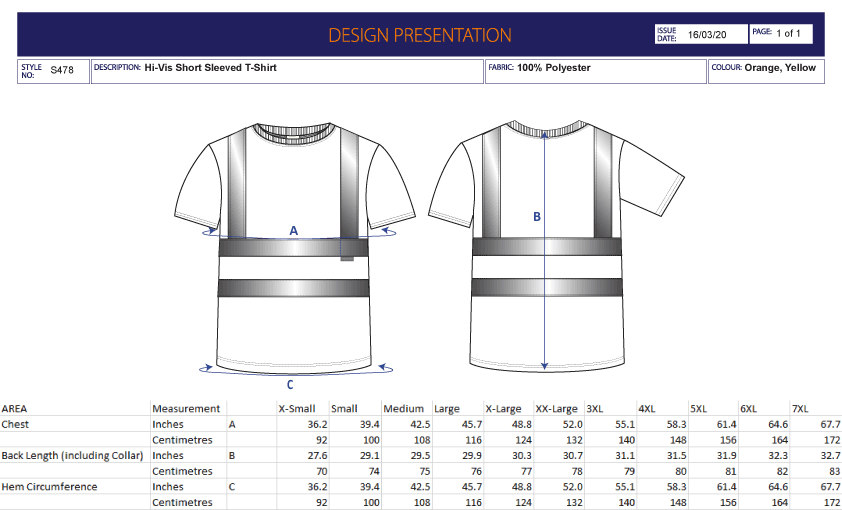The height and width of the screenshot is (510, 842).
Task: Click Back Length X-Small inches value 27.6
Action: tap(317, 455)
